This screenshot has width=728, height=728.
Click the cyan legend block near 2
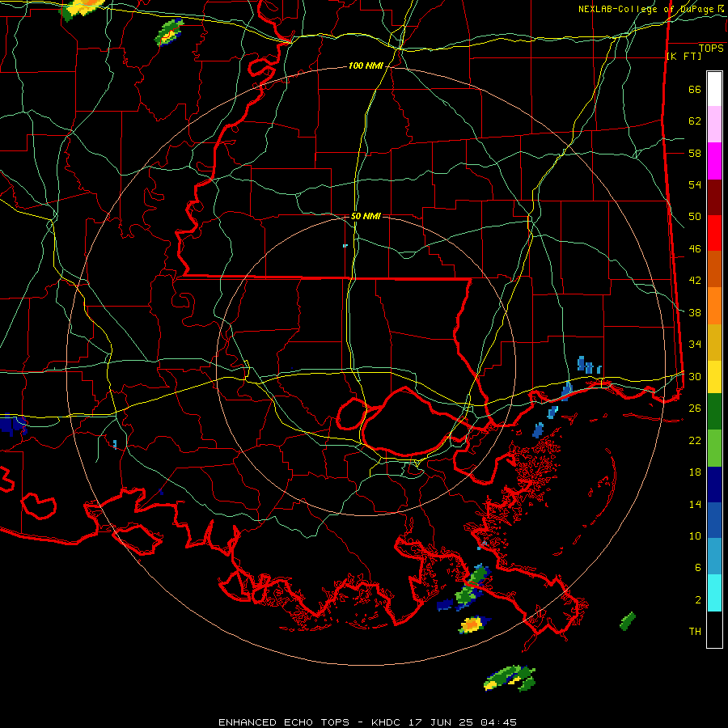tap(714, 593)
